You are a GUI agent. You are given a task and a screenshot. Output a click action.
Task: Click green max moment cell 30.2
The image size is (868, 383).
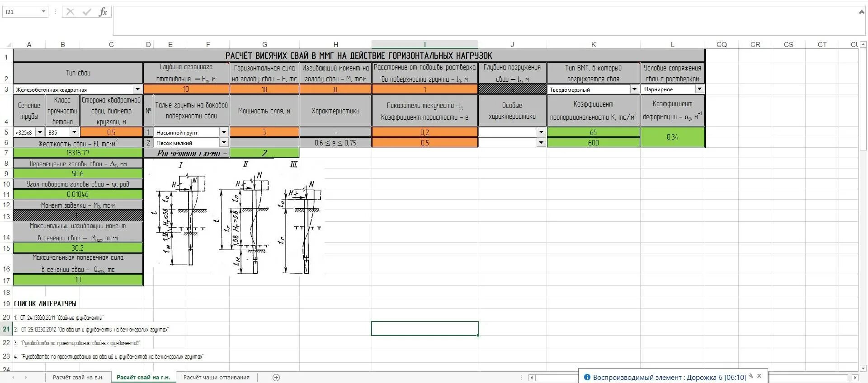[78, 248]
